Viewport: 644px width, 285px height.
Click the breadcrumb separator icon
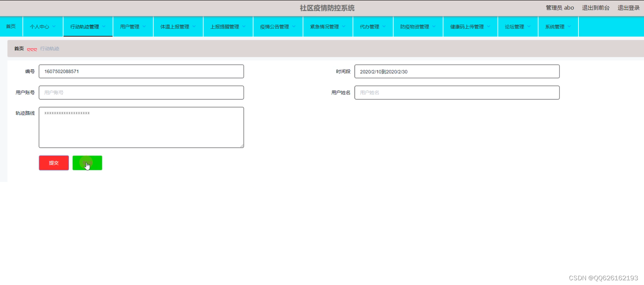(x=32, y=49)
